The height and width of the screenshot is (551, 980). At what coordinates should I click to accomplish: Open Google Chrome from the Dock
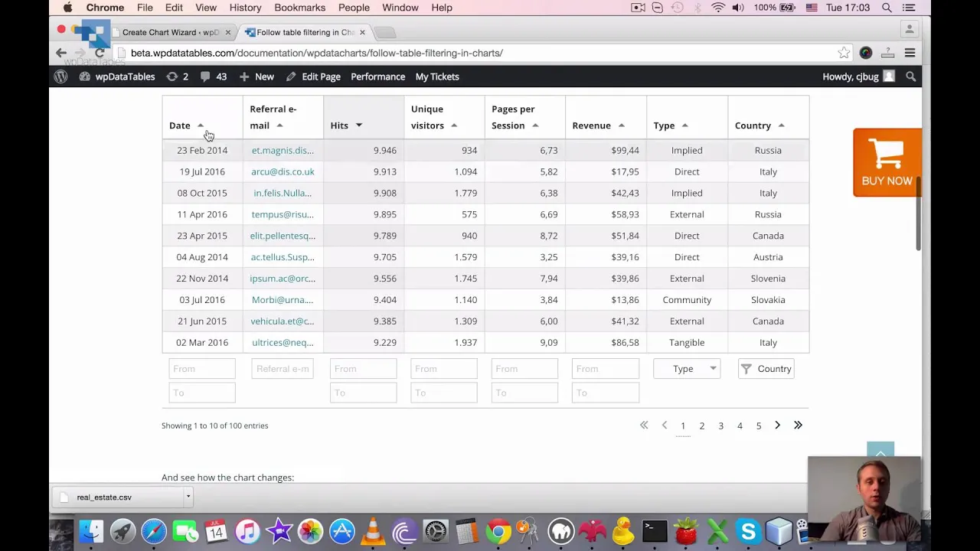(498, 531)
